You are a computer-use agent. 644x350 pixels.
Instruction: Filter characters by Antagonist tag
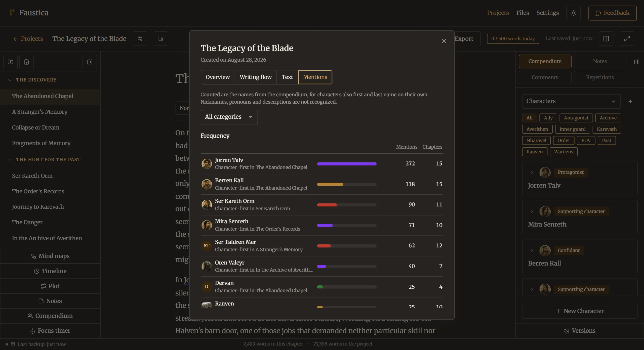click(576, 118)
